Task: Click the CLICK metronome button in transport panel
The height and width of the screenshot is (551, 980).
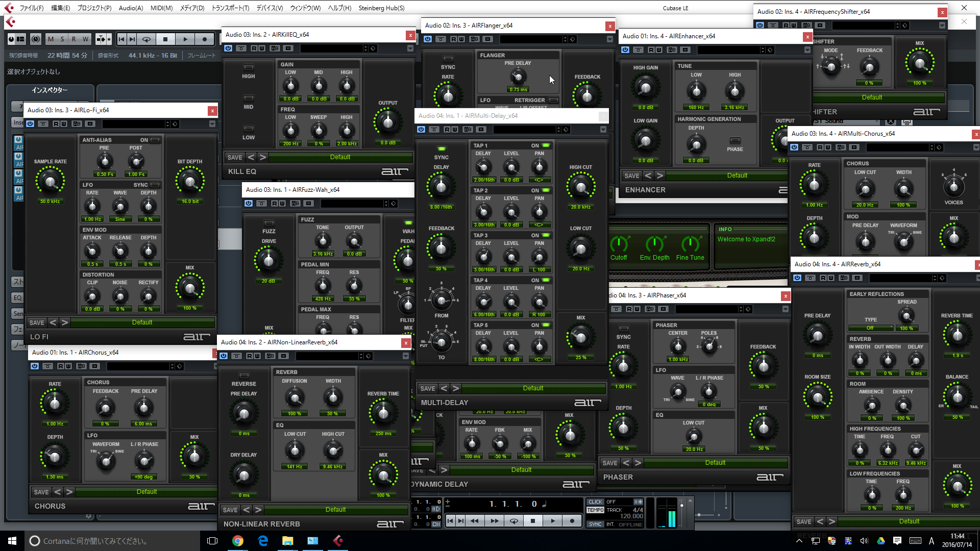Action: pyautogui.click(x=595, y=502)
